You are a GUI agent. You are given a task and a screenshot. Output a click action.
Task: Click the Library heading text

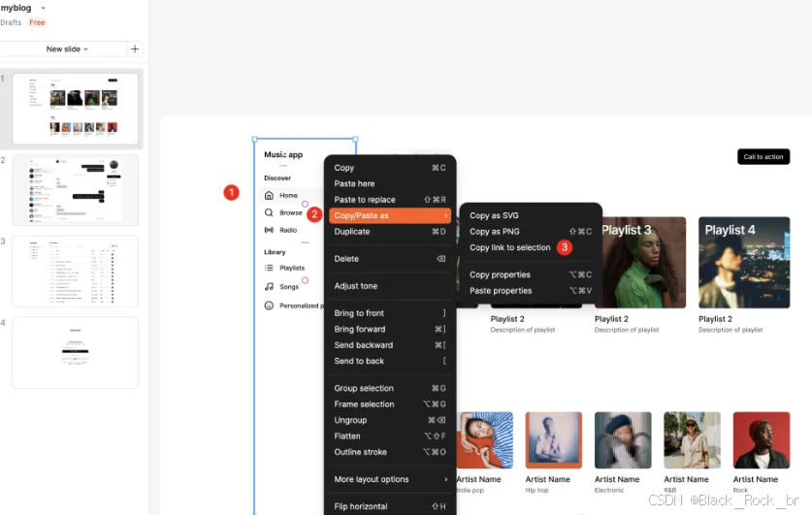pos(275,252)
